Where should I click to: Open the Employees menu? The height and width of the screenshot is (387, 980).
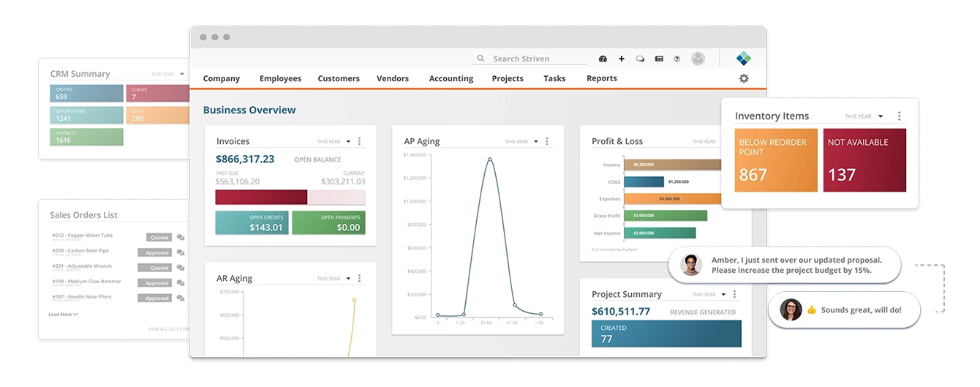pyautogui.click(x=280, y=78)
